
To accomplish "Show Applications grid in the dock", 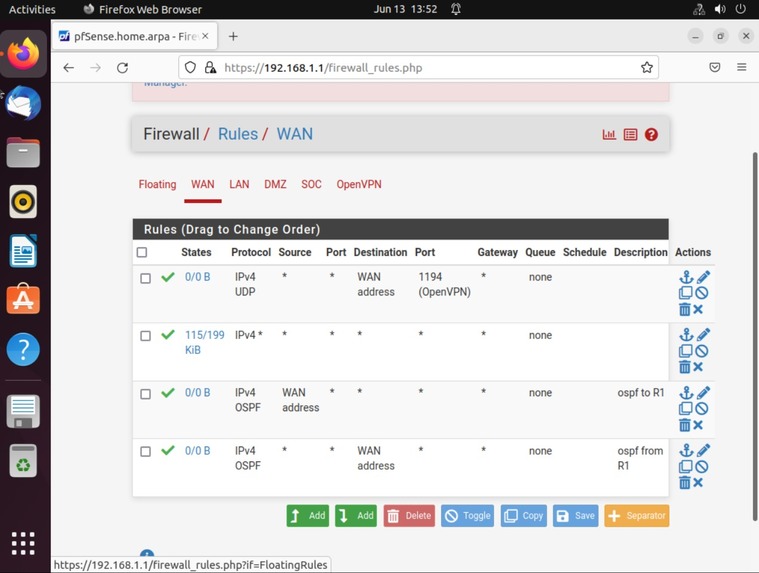I will [x=23, y=543].
